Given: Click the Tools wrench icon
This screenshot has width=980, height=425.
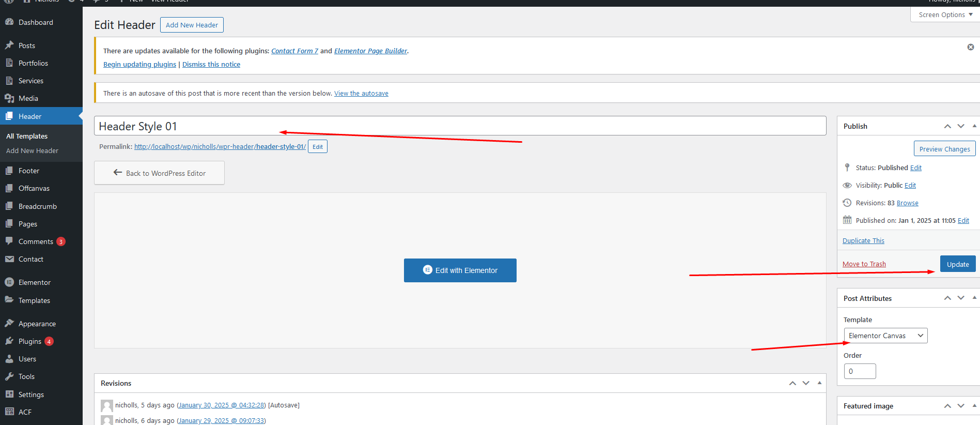Looking at the screenshot, I should pyautogui.click(x=9, y=376).
